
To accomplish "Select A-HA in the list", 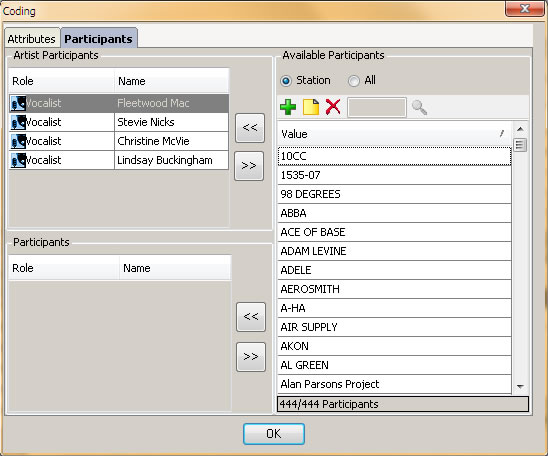I will (395, 308).
